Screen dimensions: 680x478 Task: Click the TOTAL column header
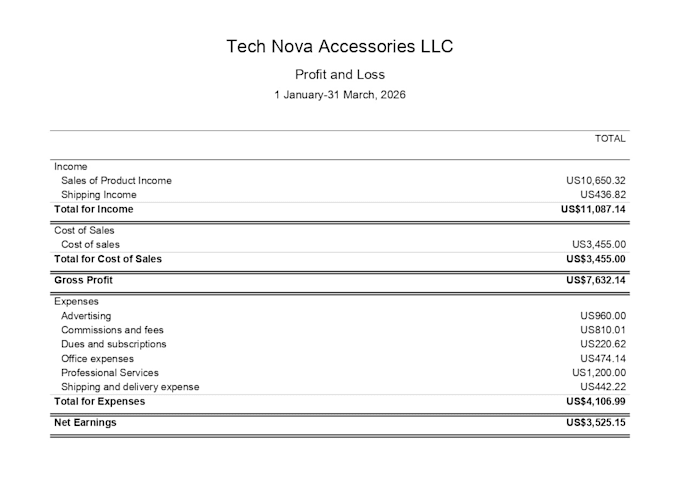pyautogui.click(x=610, y=139)
